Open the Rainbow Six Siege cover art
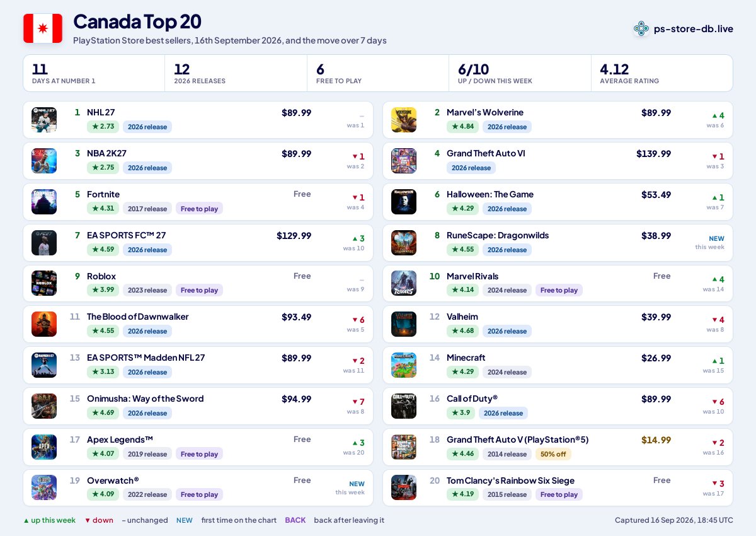This screenshot has width=756, height=536. [x=404, y=487]
